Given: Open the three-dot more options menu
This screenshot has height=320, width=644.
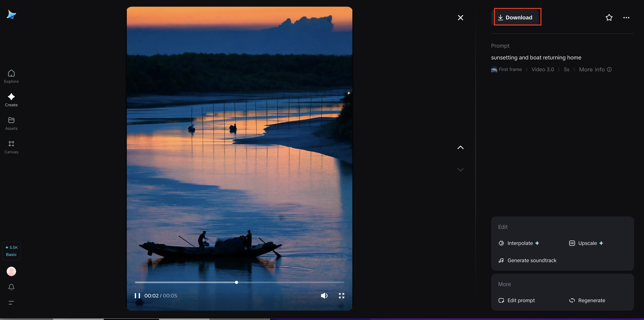Looking at the screenshot, I should tap(627, 17).
